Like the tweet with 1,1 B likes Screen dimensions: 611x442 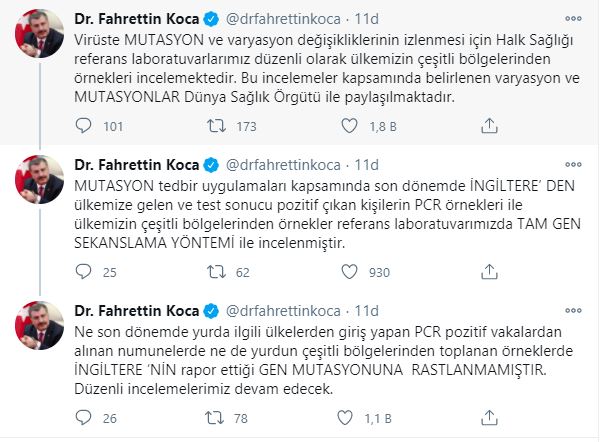[x=345, y=418]
